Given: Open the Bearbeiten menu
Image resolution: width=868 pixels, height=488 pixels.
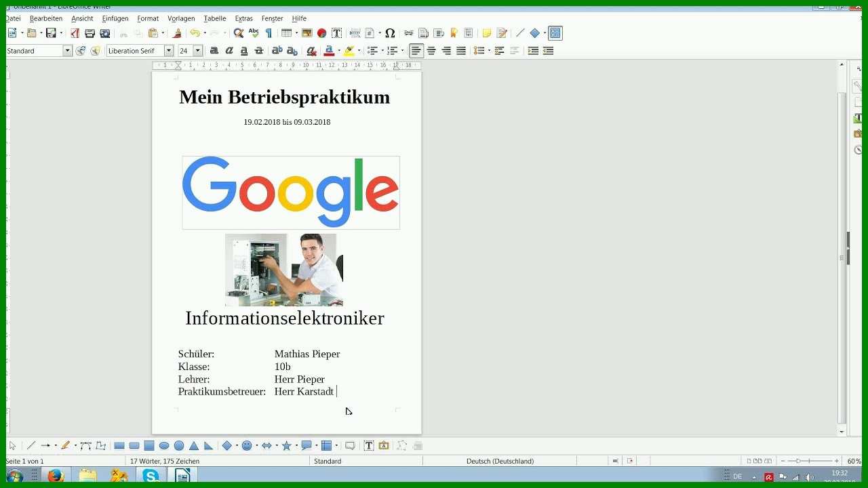Looking at the screenshot, I should (x=46, y=18).
